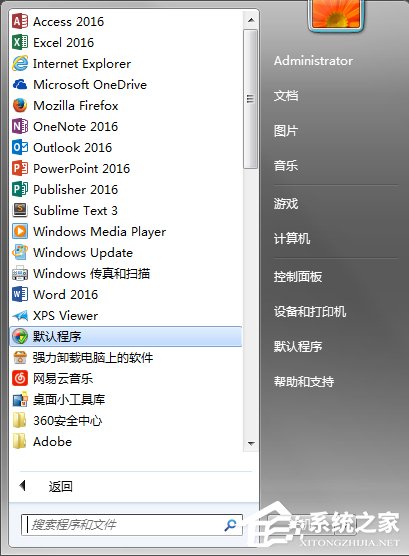Click the scrollbar down arrow
Image resolution: width=409 pixels, height=556 pixels.
coord(251,443)
